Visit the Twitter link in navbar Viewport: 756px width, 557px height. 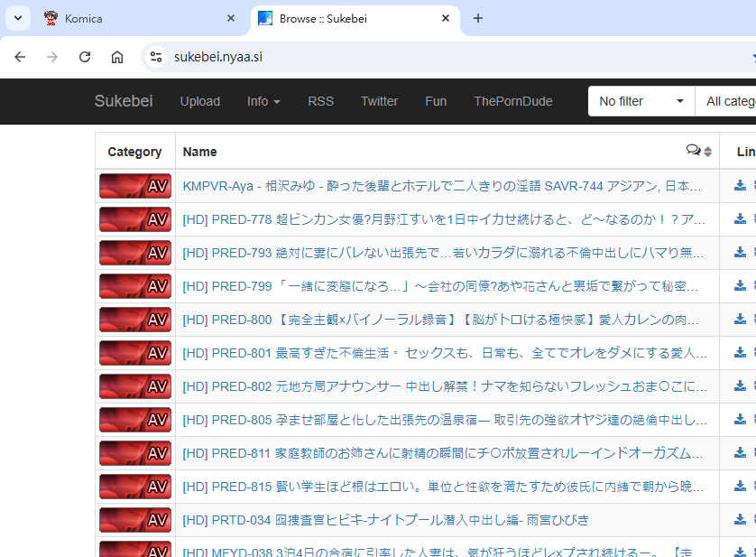tap(380, 101)
